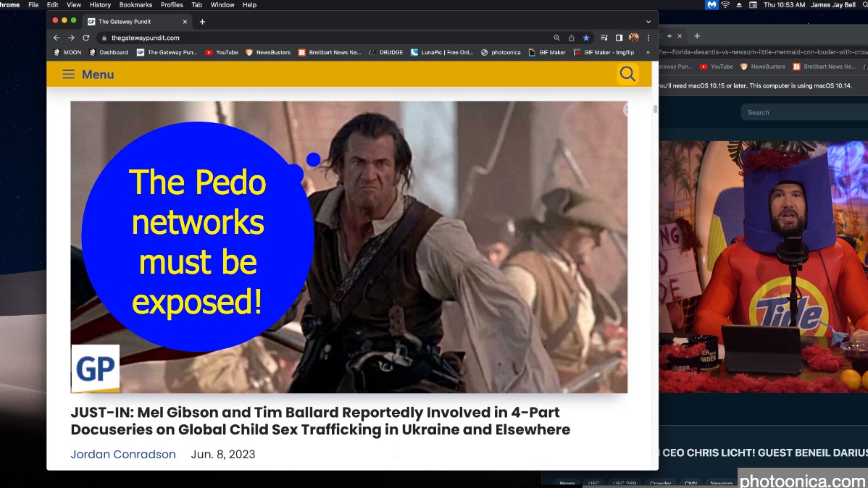Screen dimensions: 868x488
Task: Open Breitbart News bookmark in background window
Action: click(x=825, y=67)
